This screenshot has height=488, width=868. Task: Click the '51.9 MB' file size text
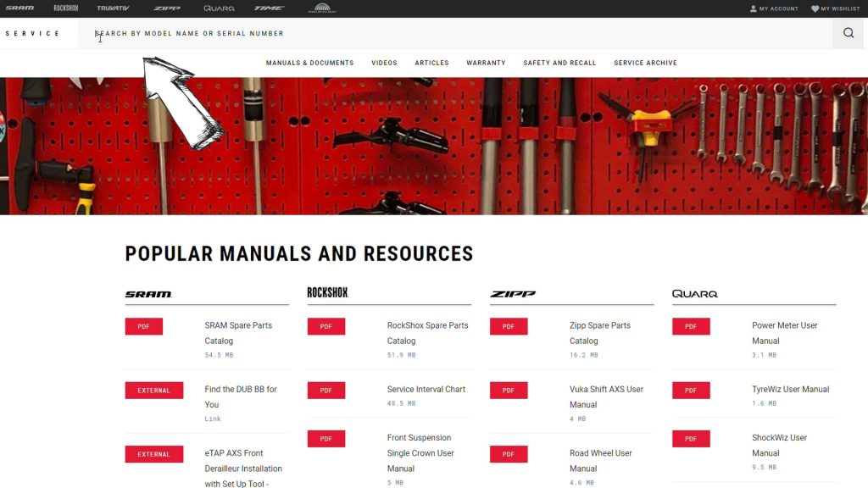point(401,355)
